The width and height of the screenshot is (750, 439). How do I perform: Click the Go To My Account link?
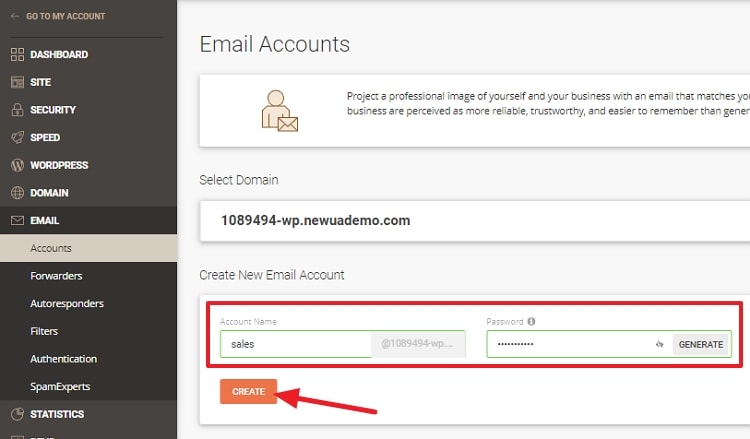pos(58,16)
